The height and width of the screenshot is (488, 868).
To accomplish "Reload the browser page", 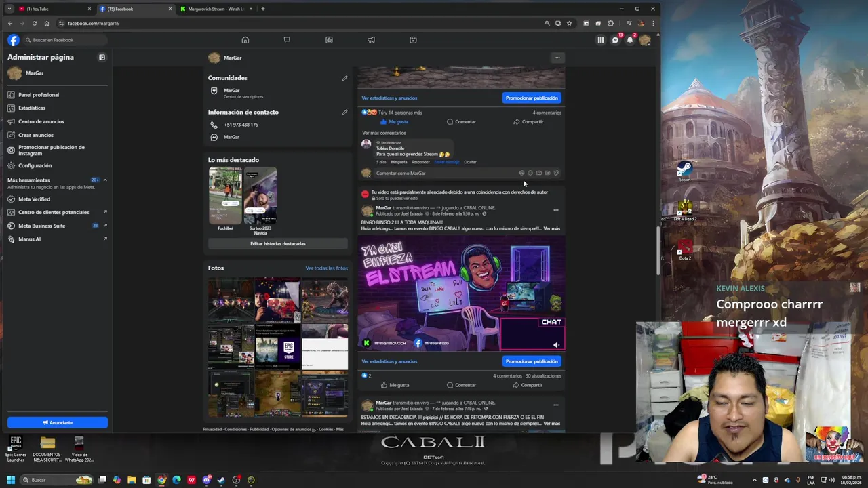I will tap(35, 23).
